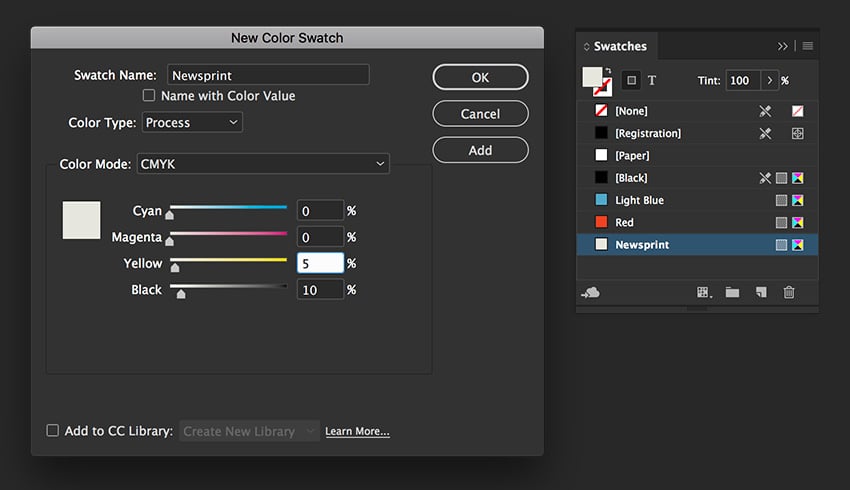The height and width of the screenshot is (490, 850).
Task: Toggle the Swatches panel collapse arrows tab
Action: point(586,47)
